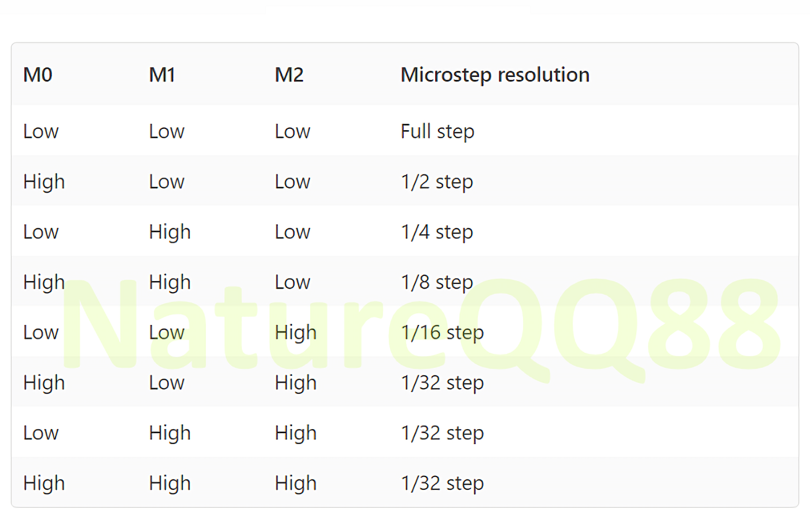
Task: Select the 1/4 step cell
Action: point(437,232)
